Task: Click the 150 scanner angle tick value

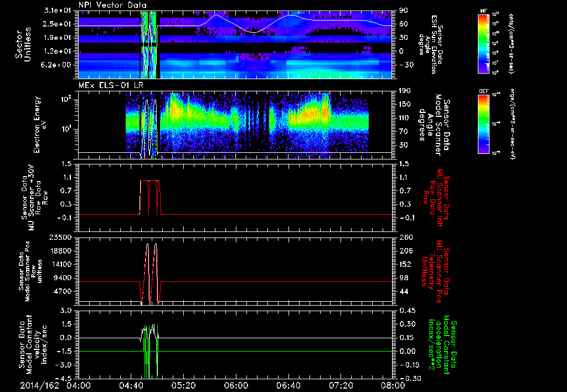Action: 406,104
